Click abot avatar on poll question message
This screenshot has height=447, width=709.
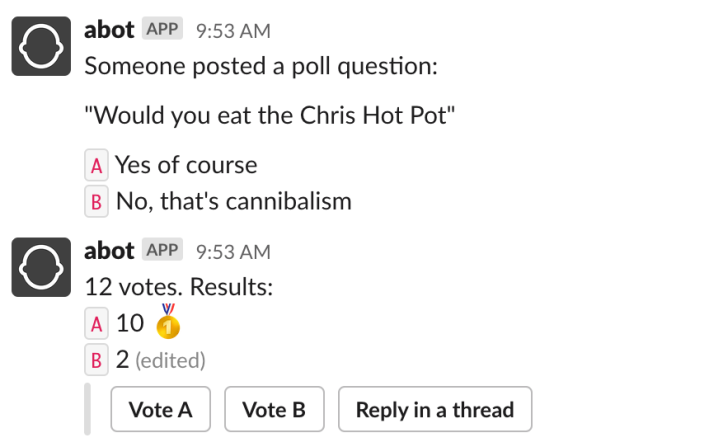[x=41, y=46]
